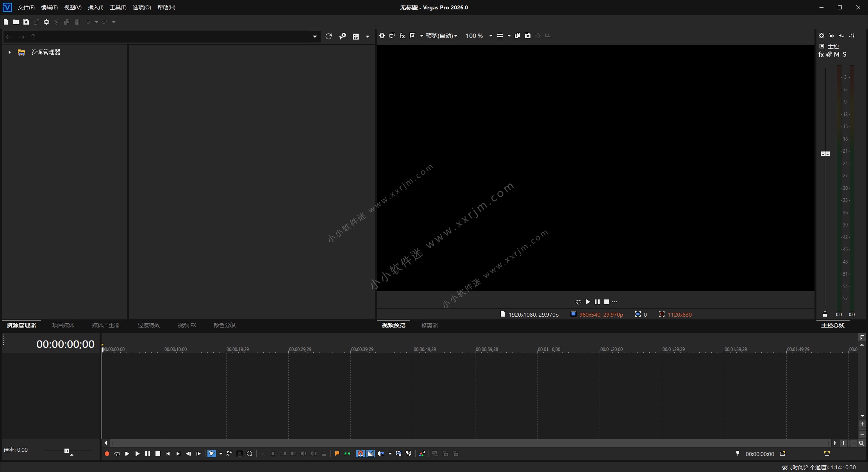Solo the master bus with S

coord(845,55)
